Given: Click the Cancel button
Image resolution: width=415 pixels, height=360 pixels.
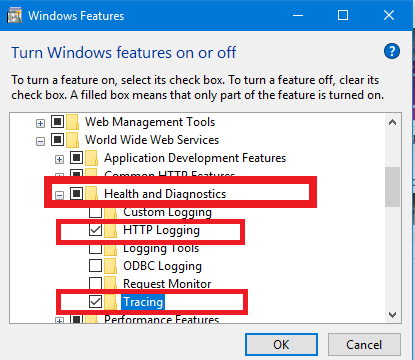Looking at the screenshot, I should point(364,344).
